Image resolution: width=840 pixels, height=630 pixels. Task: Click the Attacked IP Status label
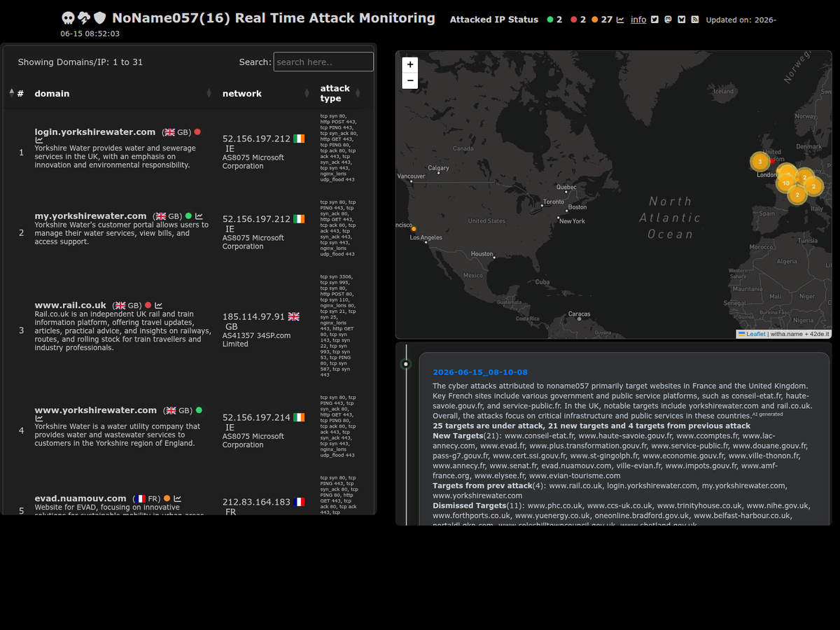(x=494, y=20)
